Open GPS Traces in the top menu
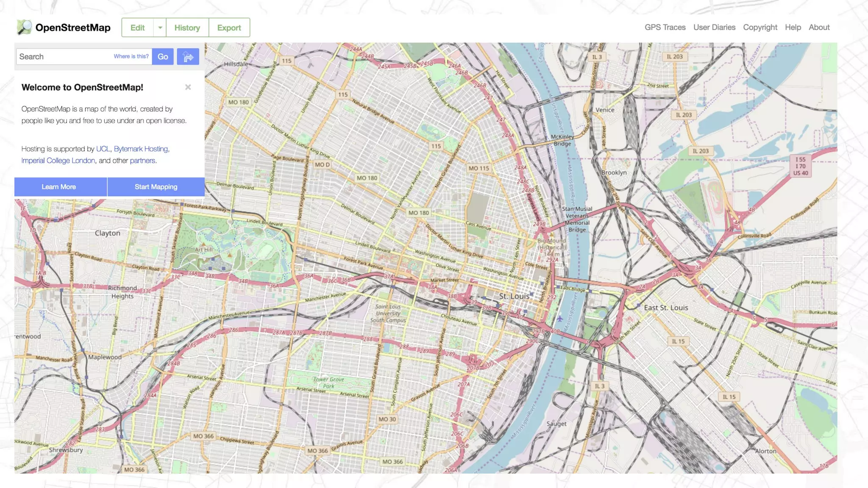 pos(665,27)
